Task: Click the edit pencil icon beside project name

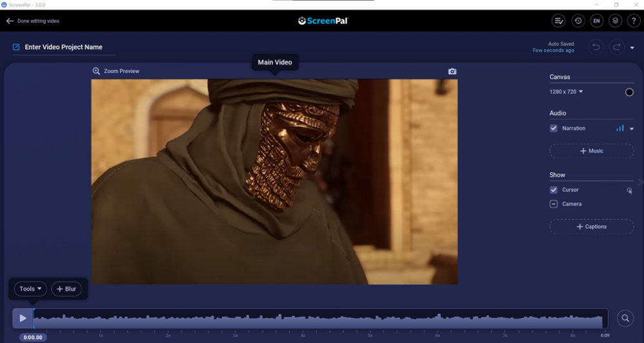Action: click(17, 47)
